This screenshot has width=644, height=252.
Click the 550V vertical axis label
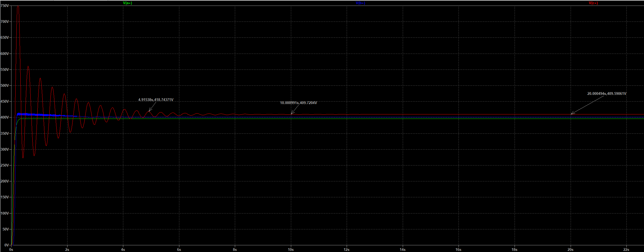[4, 69]
